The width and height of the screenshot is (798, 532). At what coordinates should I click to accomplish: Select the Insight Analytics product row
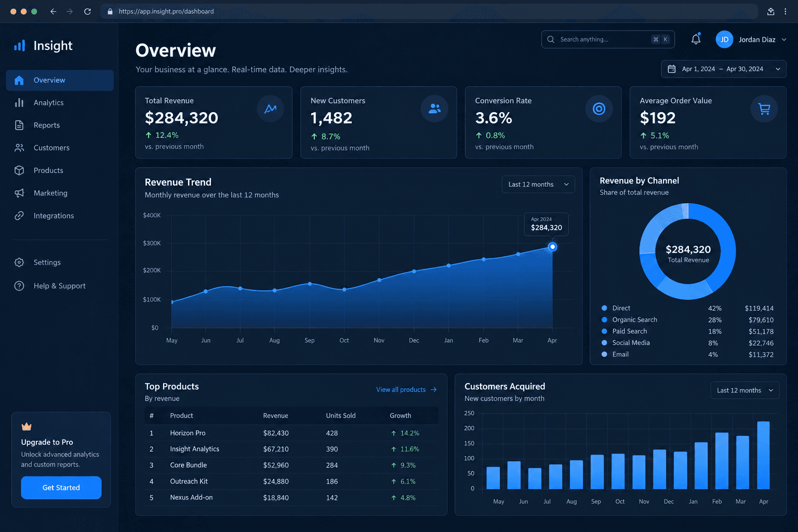coord(291,449)
